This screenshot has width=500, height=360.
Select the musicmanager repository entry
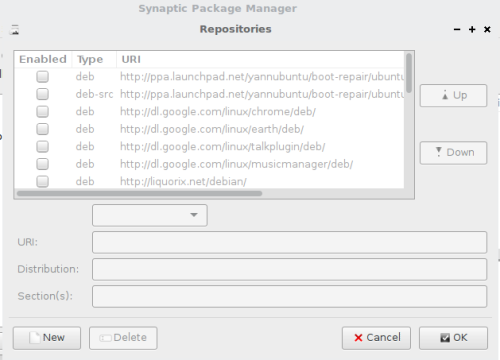click(x=209, y=164)
